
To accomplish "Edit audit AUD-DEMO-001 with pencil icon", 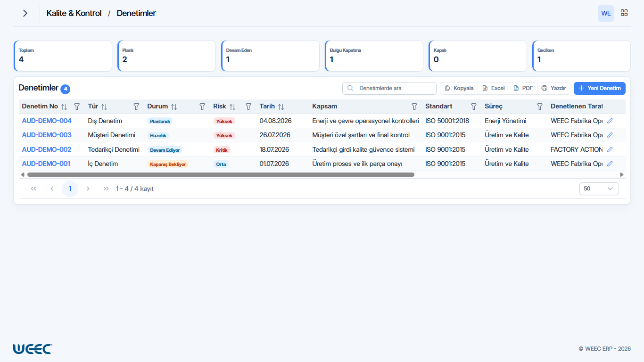I will 610,164.
